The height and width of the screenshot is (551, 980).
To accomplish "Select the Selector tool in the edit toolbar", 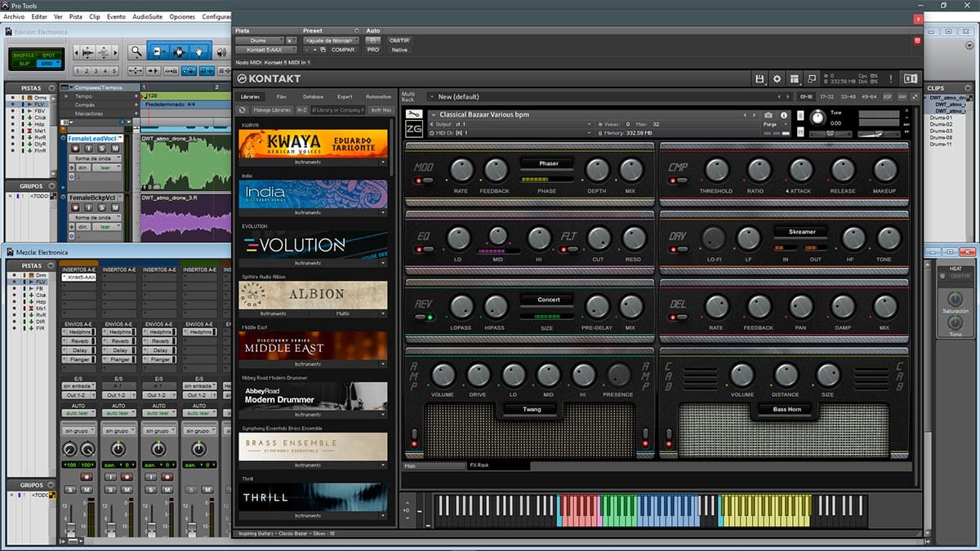I will tap(178, 51).
